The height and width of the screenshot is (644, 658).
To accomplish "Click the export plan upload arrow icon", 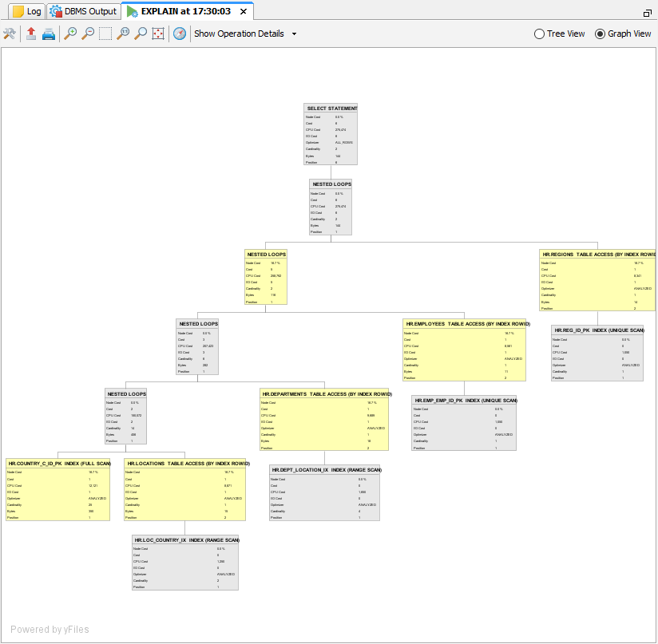I will pos(31,34).
